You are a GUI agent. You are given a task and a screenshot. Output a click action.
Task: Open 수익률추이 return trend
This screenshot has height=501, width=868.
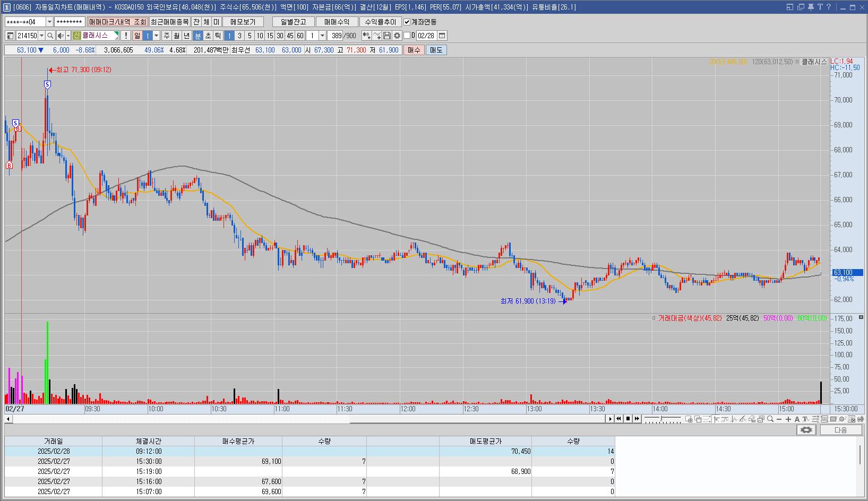381,22
